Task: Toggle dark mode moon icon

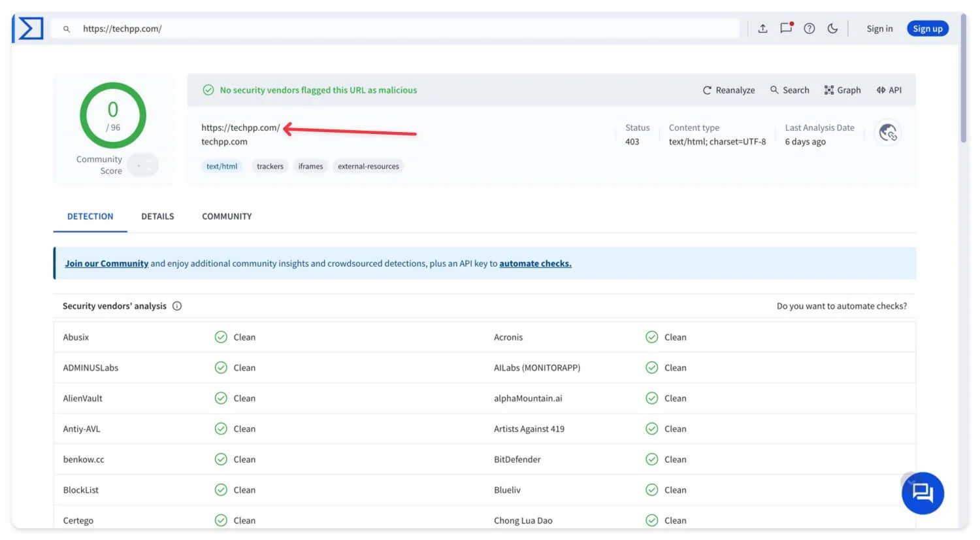Action: coord(832,29)
